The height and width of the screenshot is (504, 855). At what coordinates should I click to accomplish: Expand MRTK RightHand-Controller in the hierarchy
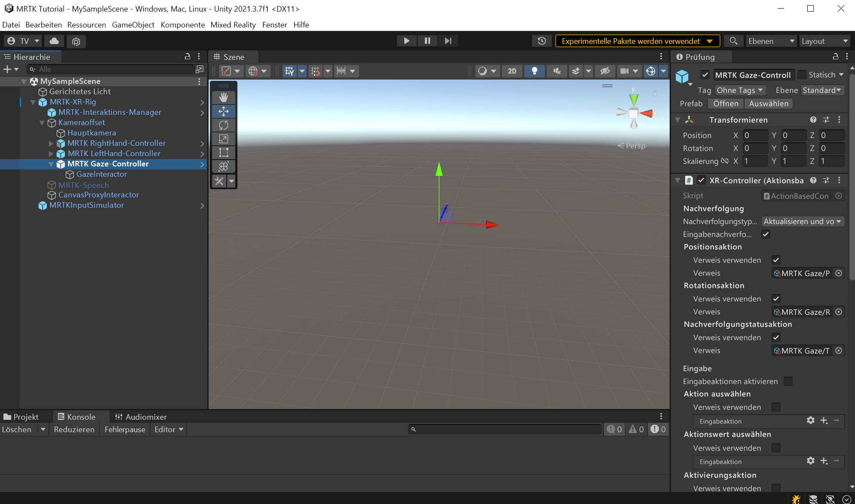(x=51, y=143)
